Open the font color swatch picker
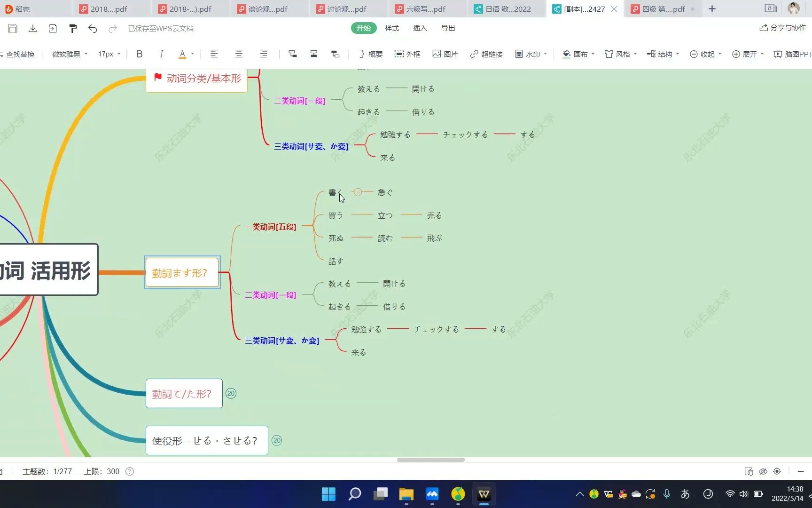Image resolution: width=812 pixels, height=508 pixels. (183, 54)
